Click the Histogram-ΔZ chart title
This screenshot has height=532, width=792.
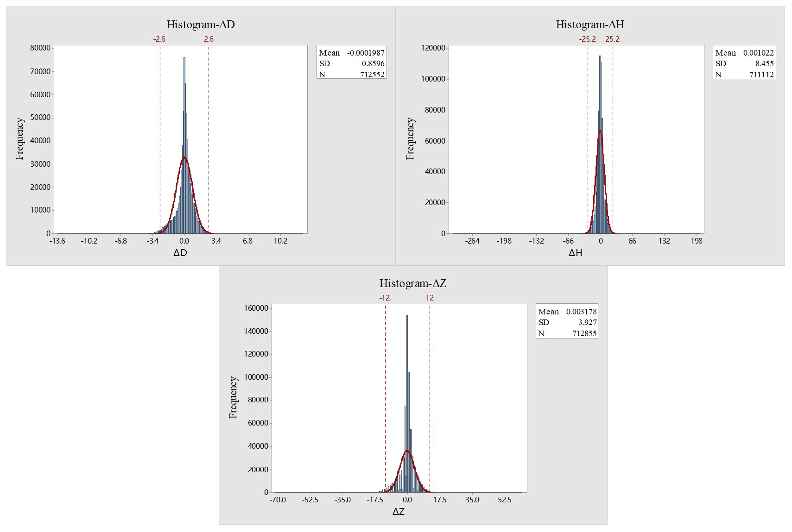tap(412, 283)
